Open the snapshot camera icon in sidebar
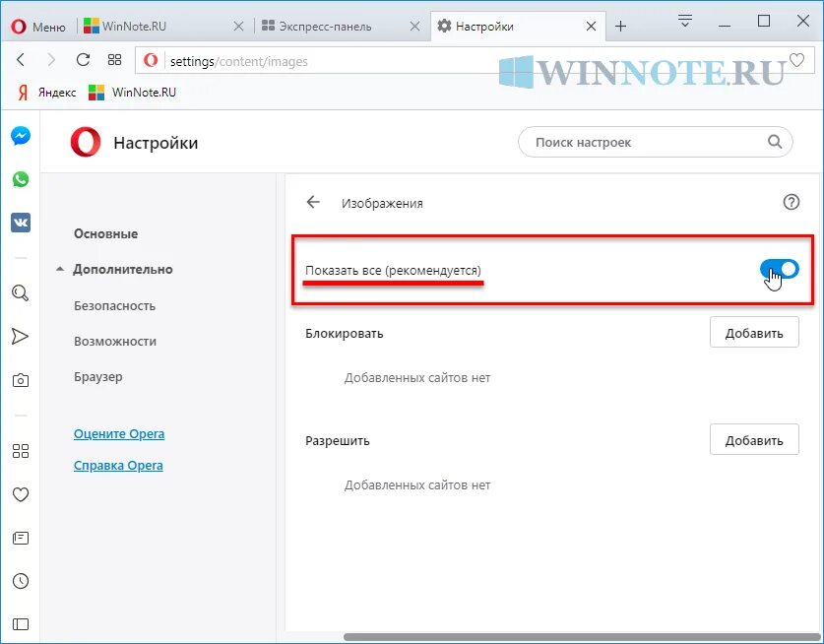 21,380
